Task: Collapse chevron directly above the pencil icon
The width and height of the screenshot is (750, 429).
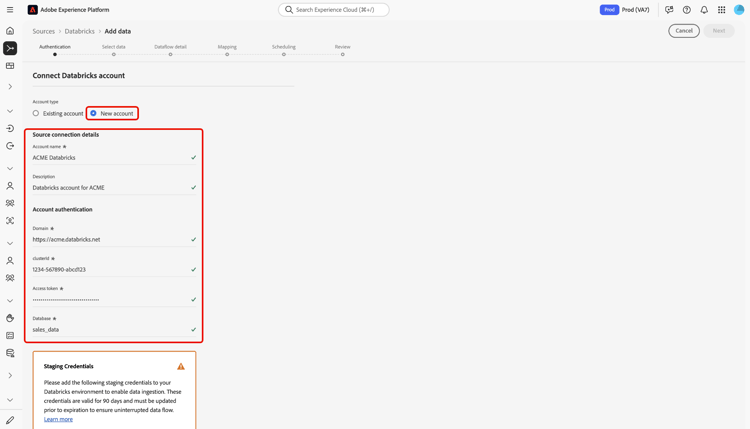Action: tap(10, 400)
